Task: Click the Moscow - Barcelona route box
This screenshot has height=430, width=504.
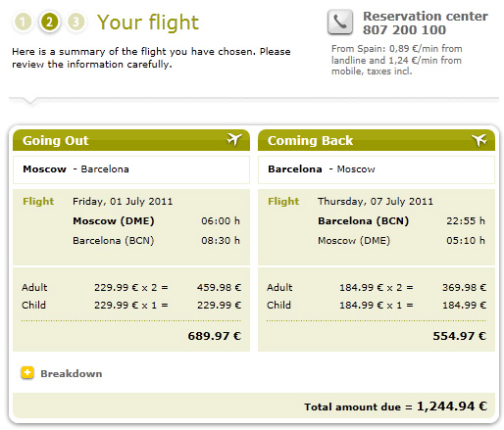Action: point(131,169)
